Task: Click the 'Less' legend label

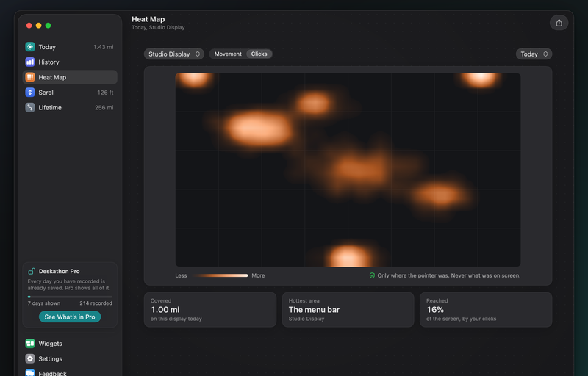Action: click(181, 275)
